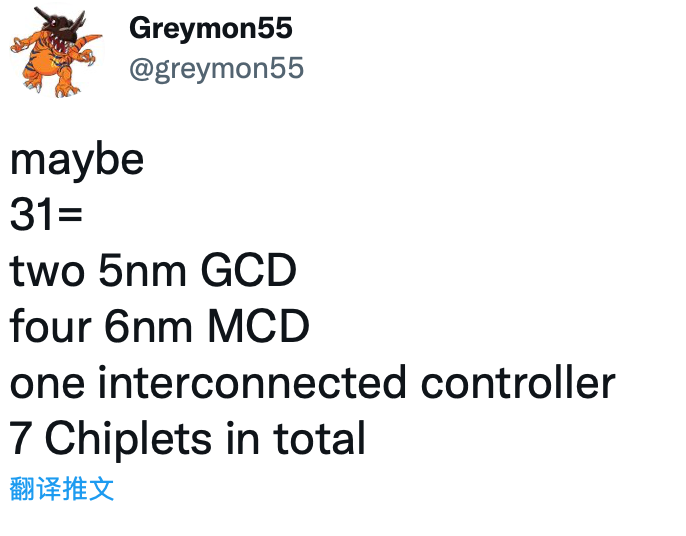
Task: Click the word "one" before interconnected
Action: coord(47,384)
